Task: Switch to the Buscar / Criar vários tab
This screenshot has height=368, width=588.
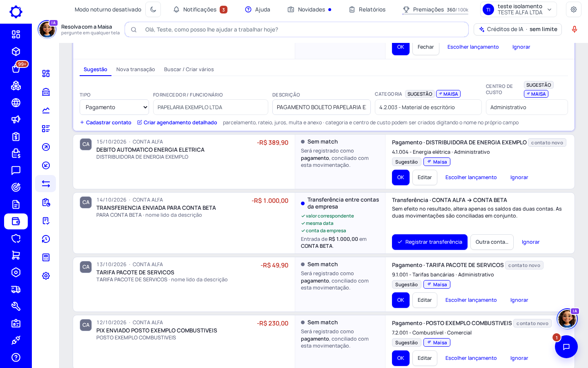Action: pos(189,70)
